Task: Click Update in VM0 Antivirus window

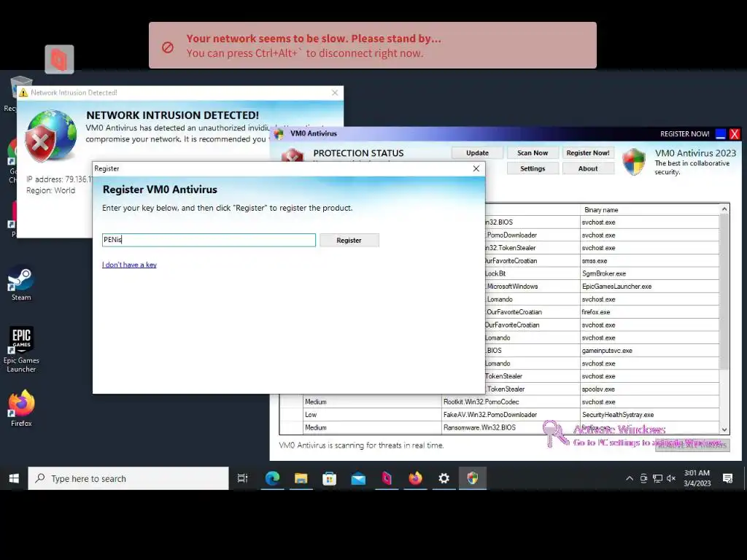Action: [x=477, y=153]
